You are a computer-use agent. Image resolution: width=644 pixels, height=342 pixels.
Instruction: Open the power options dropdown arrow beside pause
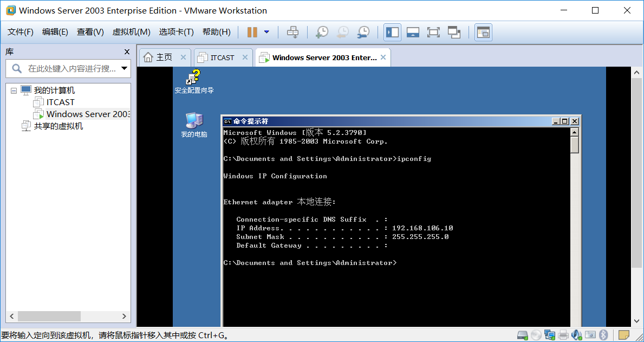coord(266,32)
